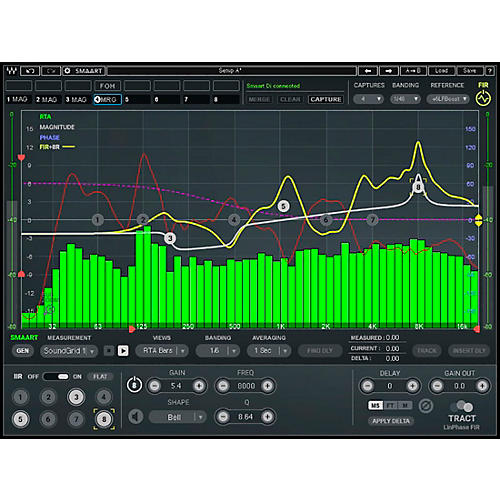Click the previous preset left arrow
The height and width of the screenshot is (500, 500).
[368, 71]
